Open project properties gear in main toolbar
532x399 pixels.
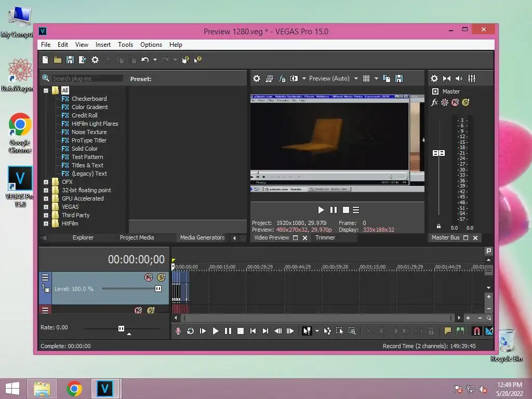[x=95, y=60]
